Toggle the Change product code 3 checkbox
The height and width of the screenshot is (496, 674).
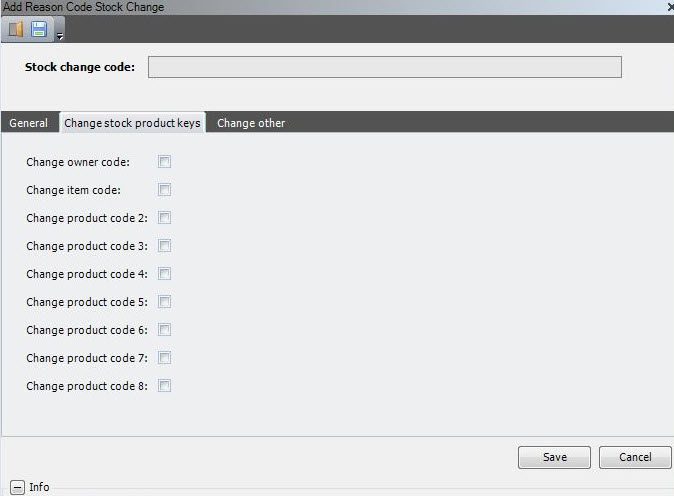[x=164, y=245]
